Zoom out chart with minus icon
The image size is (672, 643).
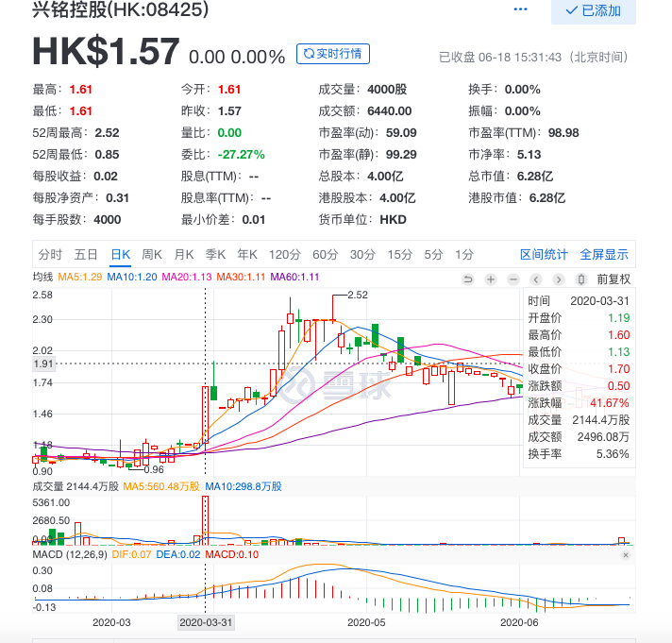pos(513,279)
